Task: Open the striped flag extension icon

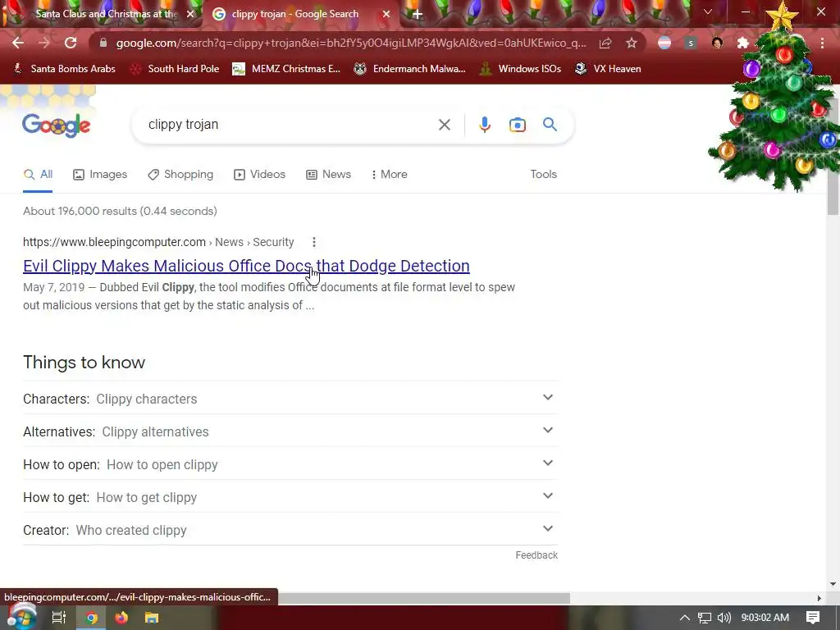Action: [664, 43]
